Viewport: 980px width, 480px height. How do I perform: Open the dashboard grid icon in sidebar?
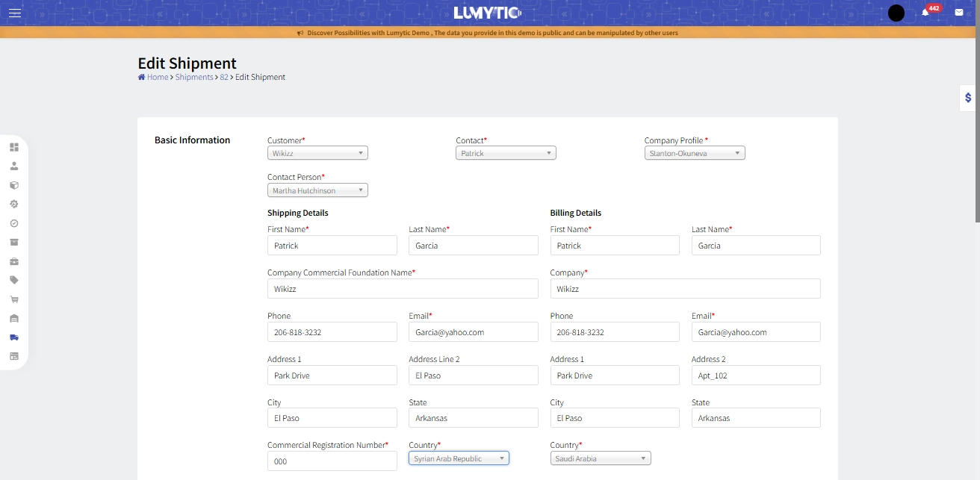point(14,147)
